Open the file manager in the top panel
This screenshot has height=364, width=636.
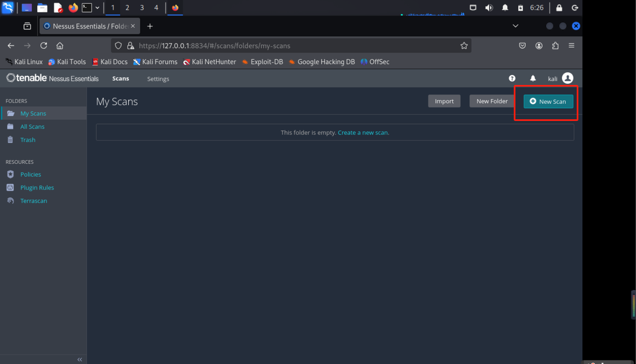[x=42, y=7]
